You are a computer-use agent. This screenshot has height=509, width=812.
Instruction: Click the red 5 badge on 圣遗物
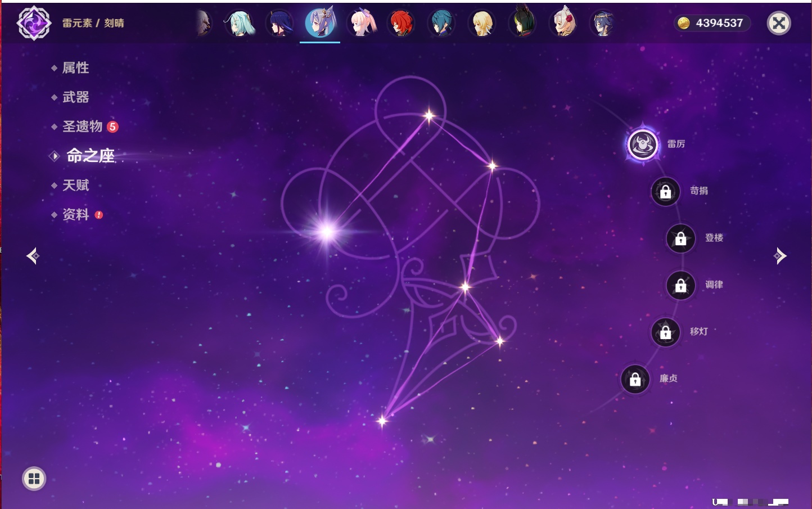point(112,127)
